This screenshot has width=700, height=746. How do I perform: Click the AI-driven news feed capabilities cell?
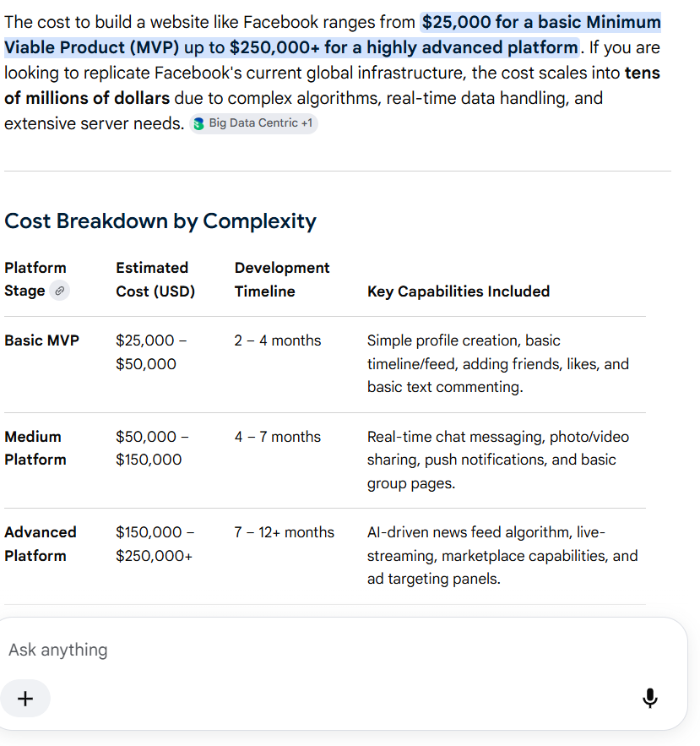tap(502, 555)
